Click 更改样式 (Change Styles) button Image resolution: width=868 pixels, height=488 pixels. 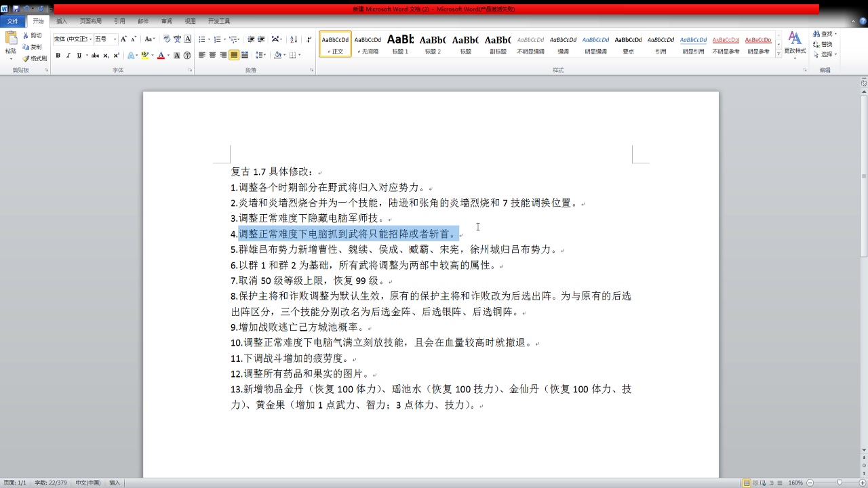click(x=795, y=45)
